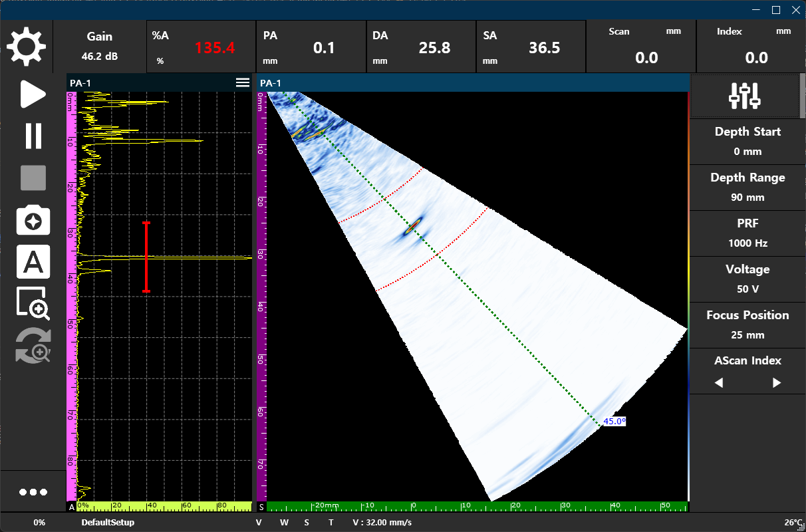Click the red gate marker in A-scan
Screen dimensions: 806x532
click(146, 257)
